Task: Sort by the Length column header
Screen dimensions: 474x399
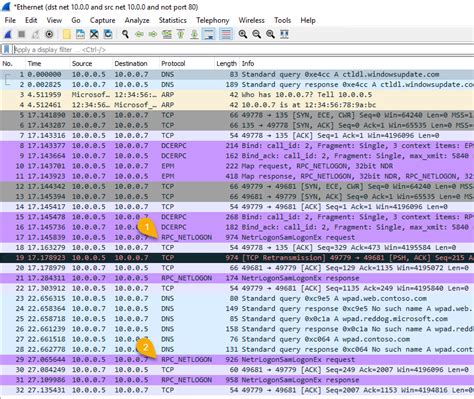Action: pyautogui.click(x=227, y=63)
